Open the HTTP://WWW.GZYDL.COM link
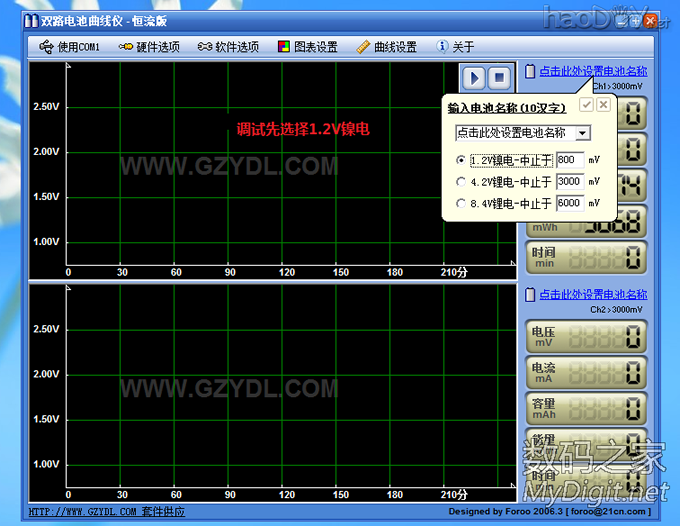Viewport: 680px width, 526px height. click(82, 512)
